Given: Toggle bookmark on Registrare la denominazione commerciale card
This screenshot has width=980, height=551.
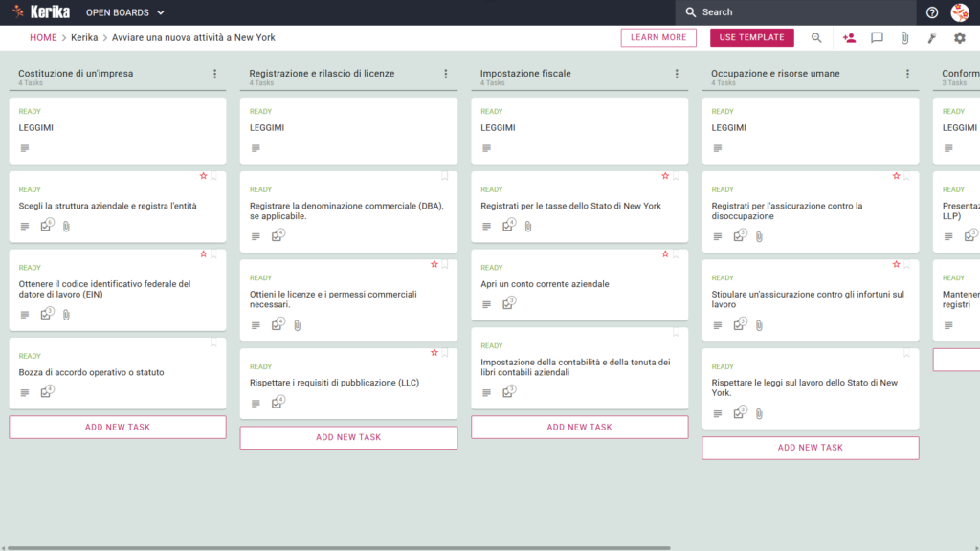Looking at the screenshot, I should click(444, 176).
